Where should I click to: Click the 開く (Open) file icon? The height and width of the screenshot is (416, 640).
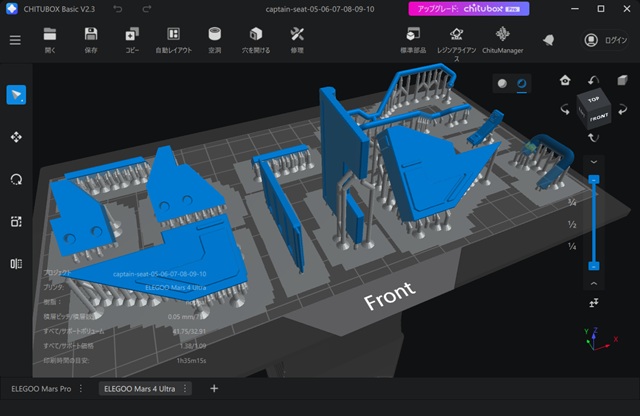click(50, 40)
